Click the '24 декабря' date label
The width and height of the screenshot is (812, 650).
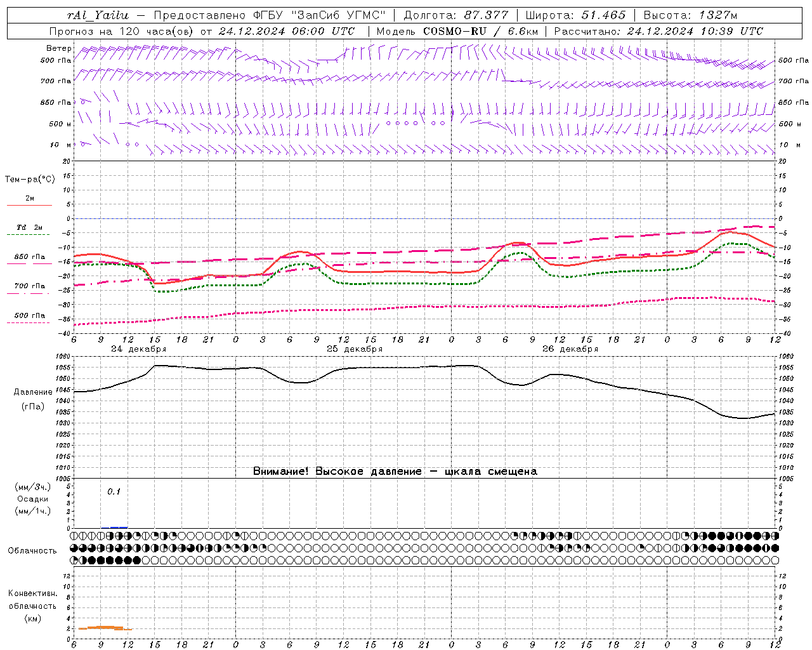coord(138,349)
